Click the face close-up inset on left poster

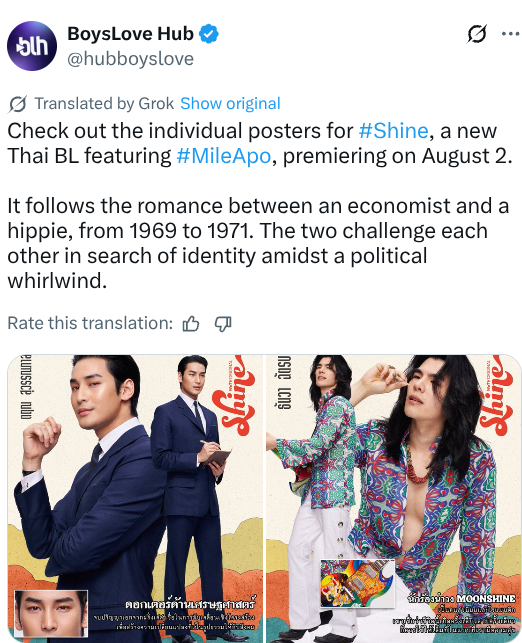point(51,613)
